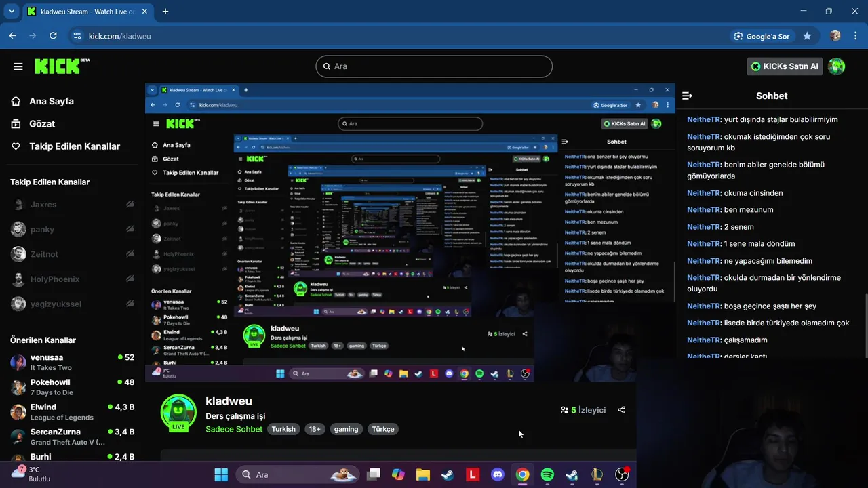This screenshot has height=488, width=868.
Task: Click the chat message 'çalışamadım'
Action: (745, 340)
